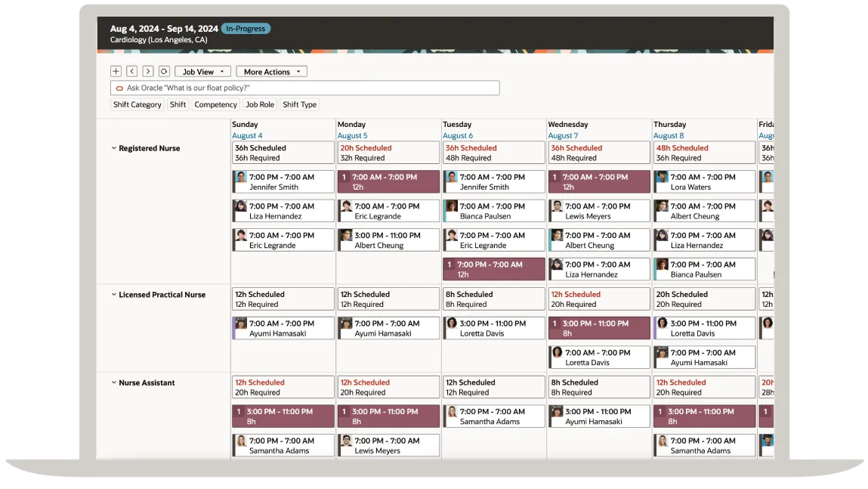
Task: Click Loretta Davis' avatar on Tuesday
Action: click(452, 324)
